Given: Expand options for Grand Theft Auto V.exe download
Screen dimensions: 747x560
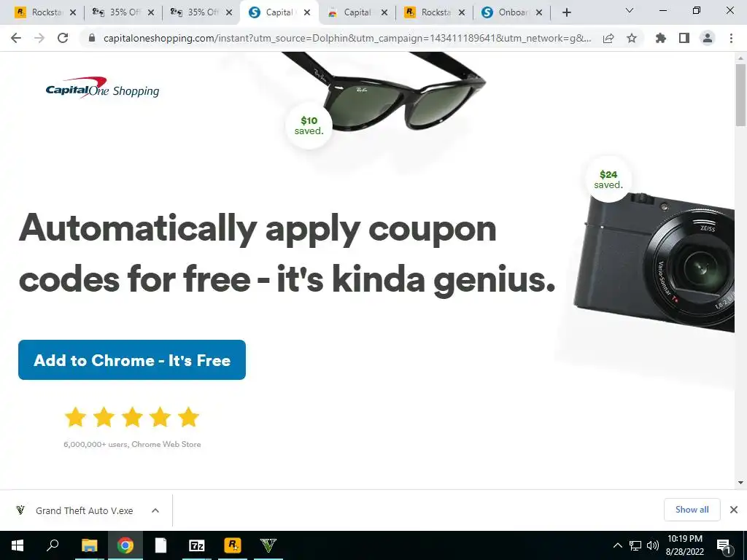Looking at the screenshot, I should coord(155,510).
